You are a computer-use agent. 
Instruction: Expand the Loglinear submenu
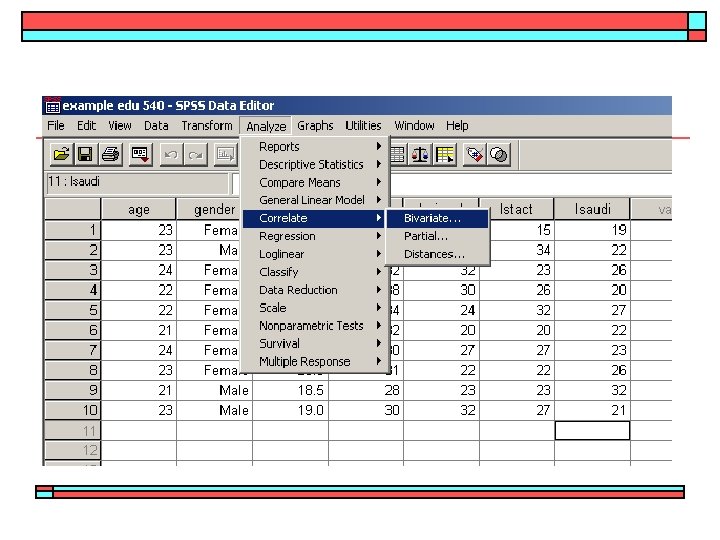coord(315,254)
